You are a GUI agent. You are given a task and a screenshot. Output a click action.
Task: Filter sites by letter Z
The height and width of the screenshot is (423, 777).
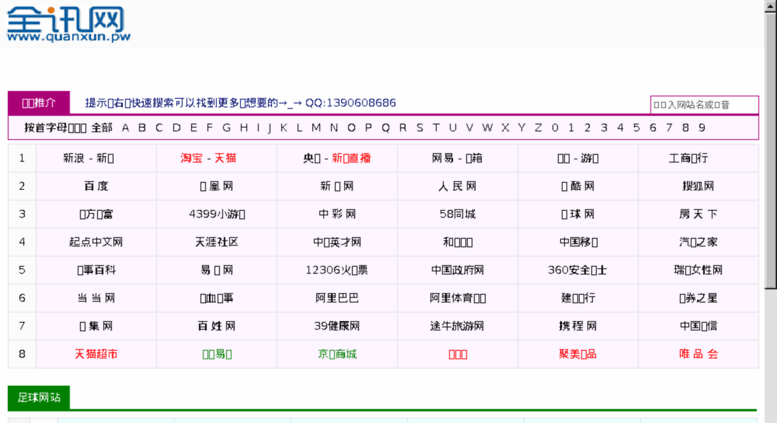[538, 128]
